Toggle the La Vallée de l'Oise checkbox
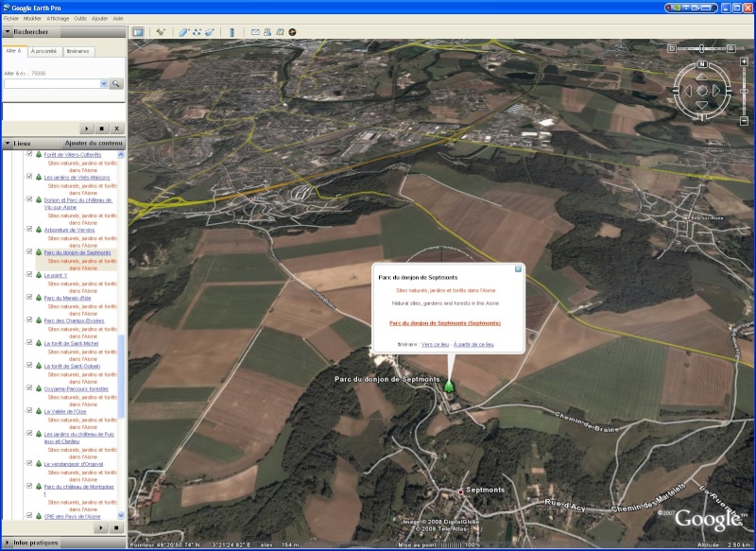This screenshot has width=756, height=551. tap(29, 411)
